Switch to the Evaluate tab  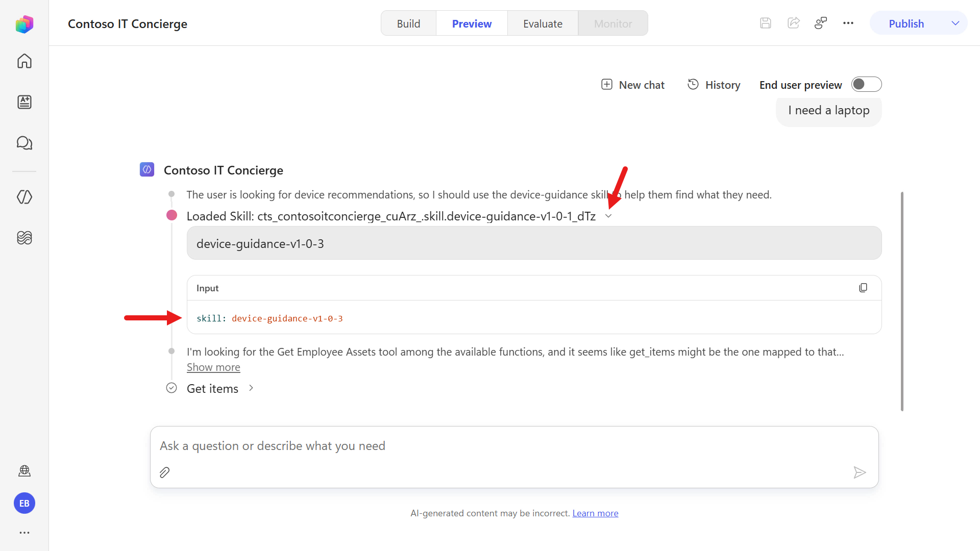tap(543, 23)
